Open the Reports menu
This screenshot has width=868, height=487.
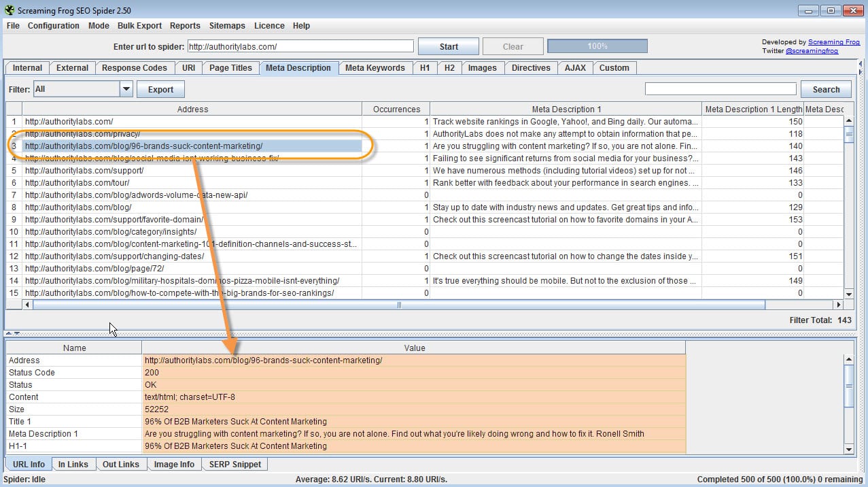click(x=185, y=26)
